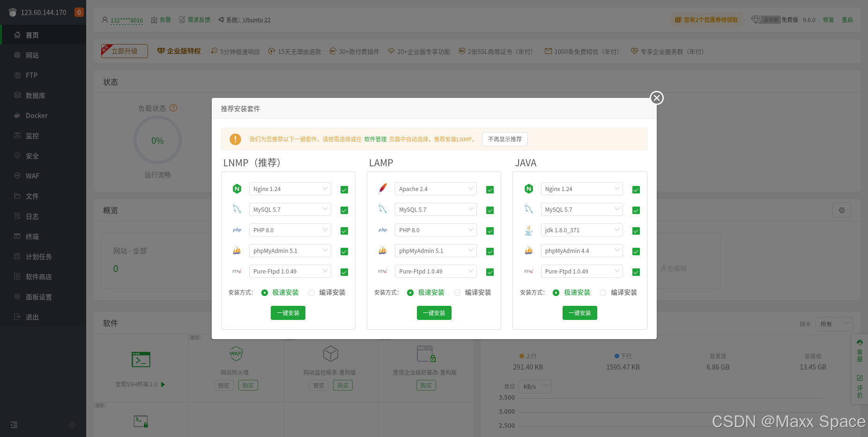868x437 pixels.
Task: Click the collapse-menu icon at sidebar bottom
Action: pos(14,425)
